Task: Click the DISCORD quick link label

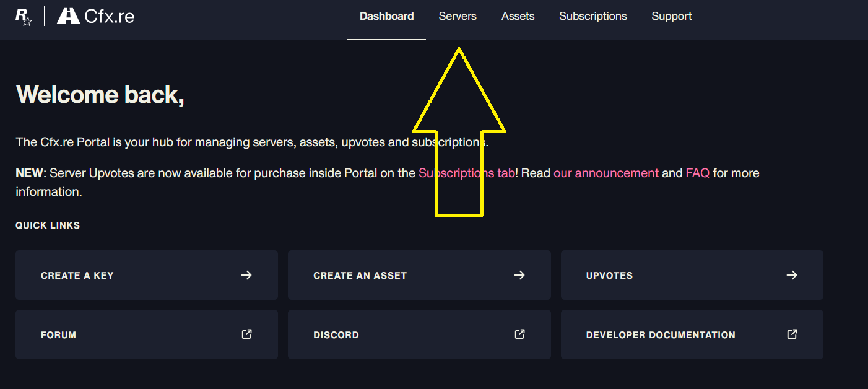Action: coord(336,335)
